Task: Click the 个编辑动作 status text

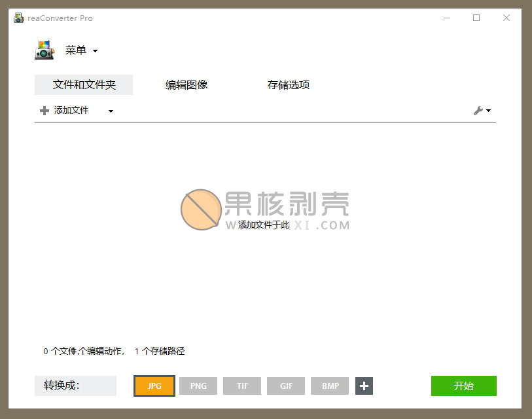Action: 102,352
